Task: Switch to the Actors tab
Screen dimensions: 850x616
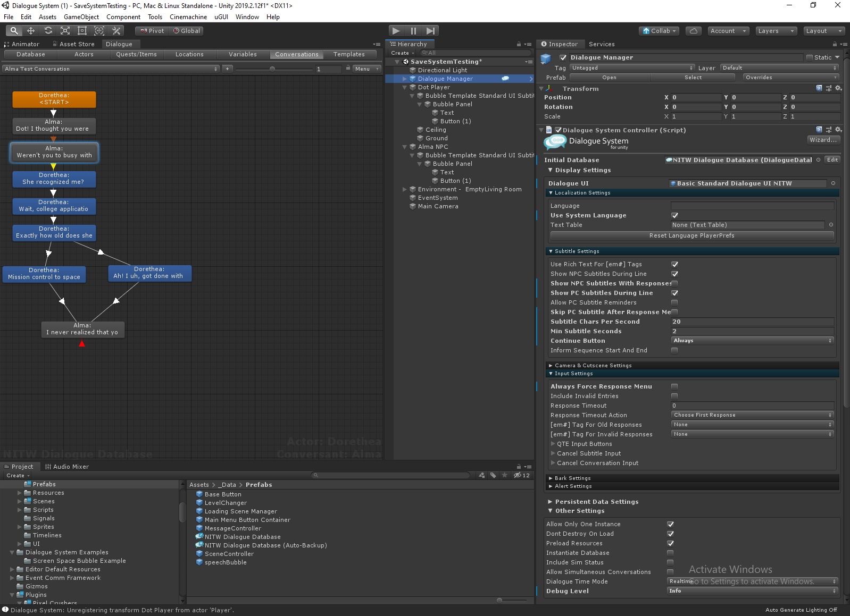Action: tap(84, 54)
